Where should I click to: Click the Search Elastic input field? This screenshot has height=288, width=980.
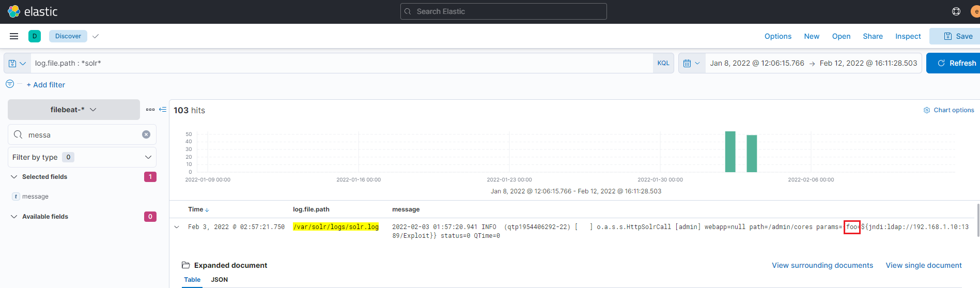(x=503, y=11)
